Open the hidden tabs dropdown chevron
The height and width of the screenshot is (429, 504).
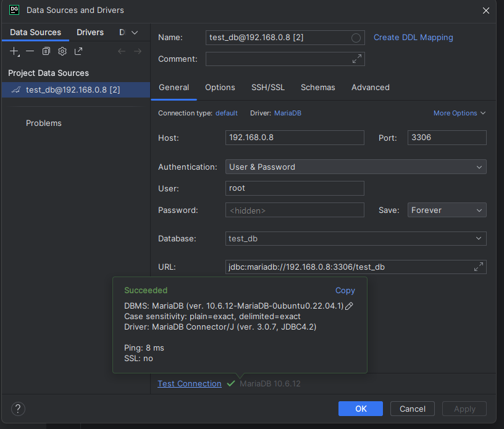pyautogui.click(x=135, y=33)
